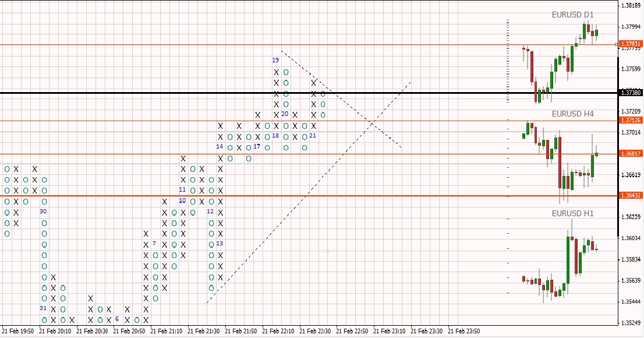Click the 21 Feb 21:50 time label

tap(240, 331)
